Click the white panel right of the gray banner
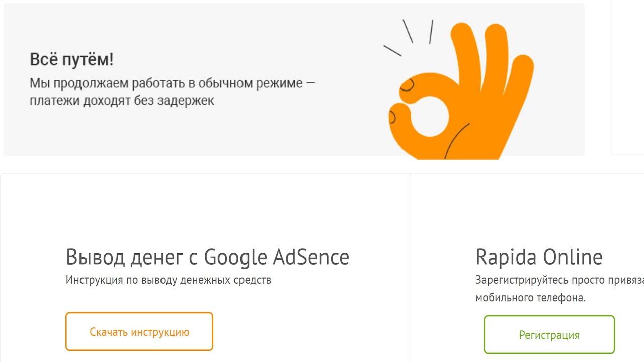 tap(628, 75)
